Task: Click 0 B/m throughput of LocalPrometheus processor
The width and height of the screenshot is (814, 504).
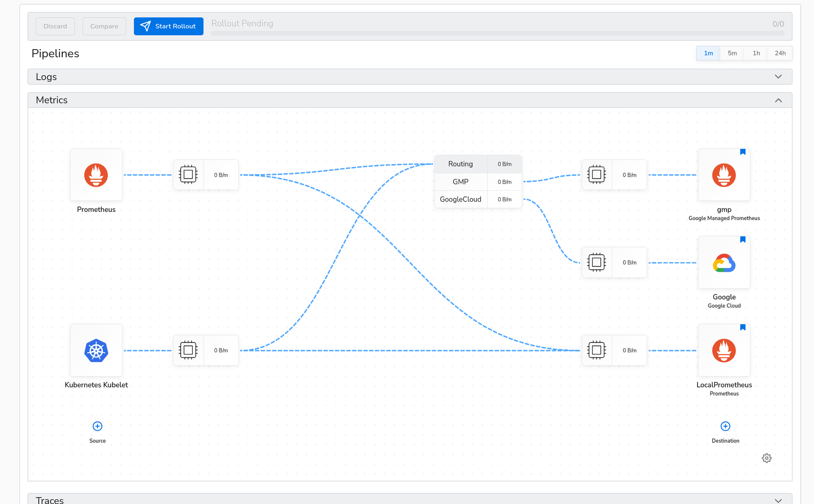Action: coord(630,350)
